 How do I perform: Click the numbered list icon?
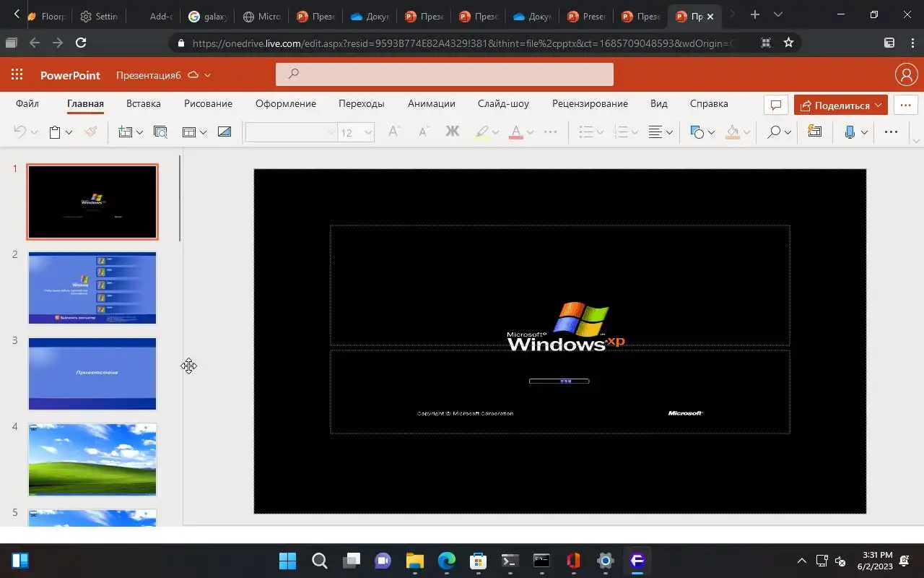tap(620, 131)
